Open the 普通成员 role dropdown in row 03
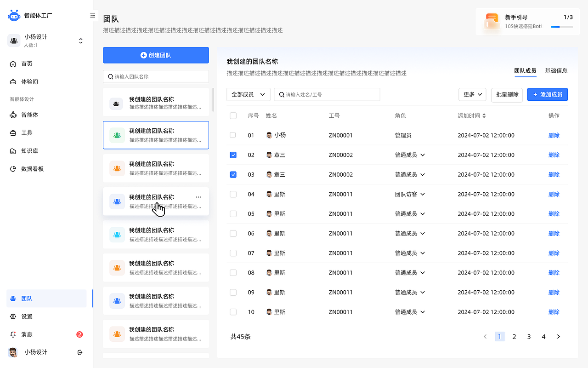The image size is (588, 368). coord(410,175)
